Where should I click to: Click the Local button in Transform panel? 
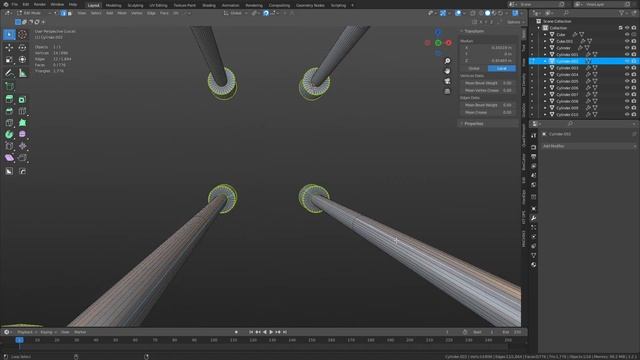point(502,69)
